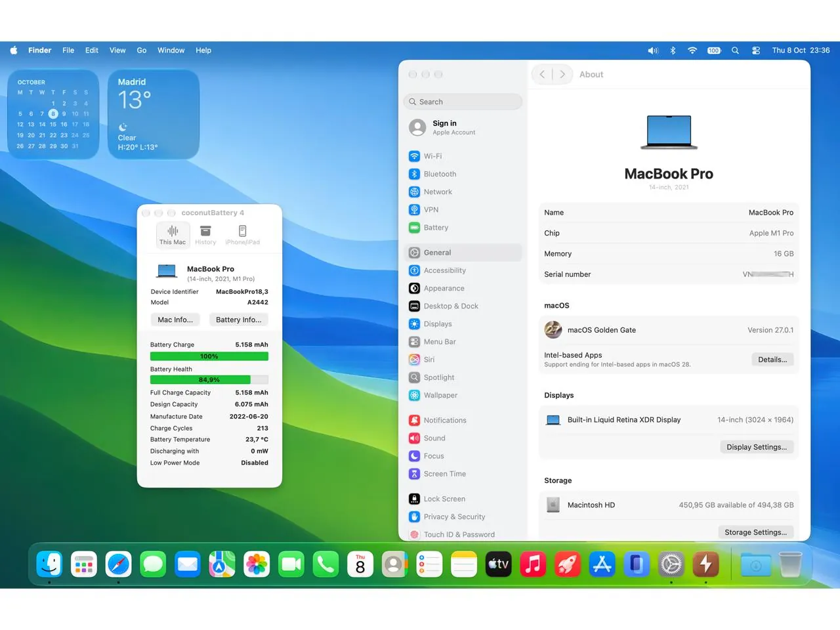Viewport: 840px width, 630px height.
Task: Open Control Center in menu bar
Action: pos(756,51)
